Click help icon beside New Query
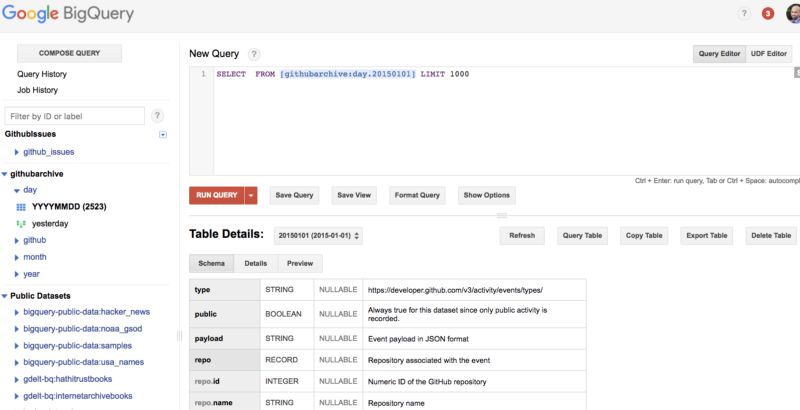This screenshot has width=800, height=410. click(x=254, y=54)
